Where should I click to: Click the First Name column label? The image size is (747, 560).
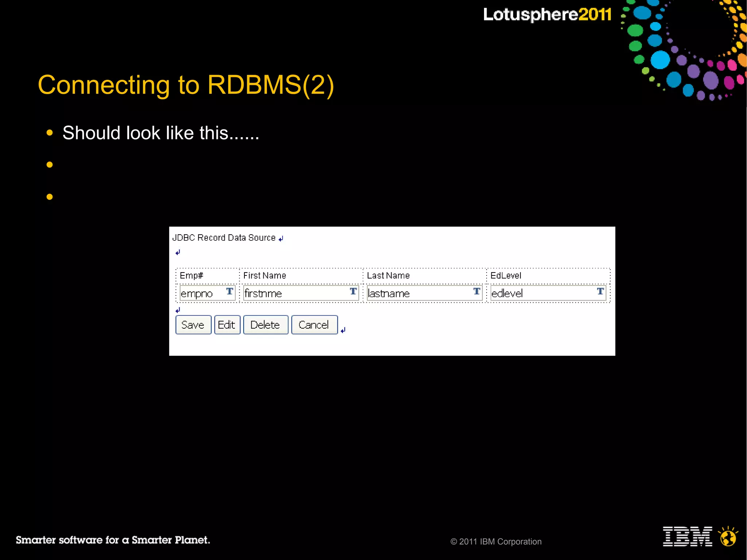265,275
